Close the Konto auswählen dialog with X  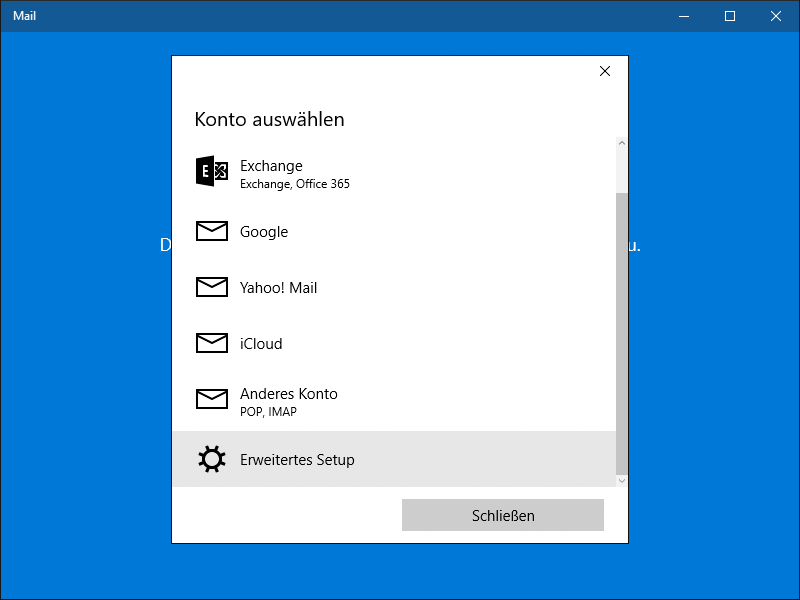point(605,71)
